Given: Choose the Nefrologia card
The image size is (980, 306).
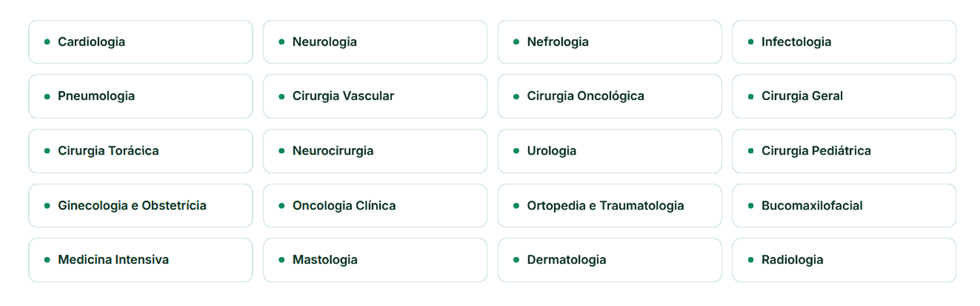Looking at the screenshot, I should [610, 42].
